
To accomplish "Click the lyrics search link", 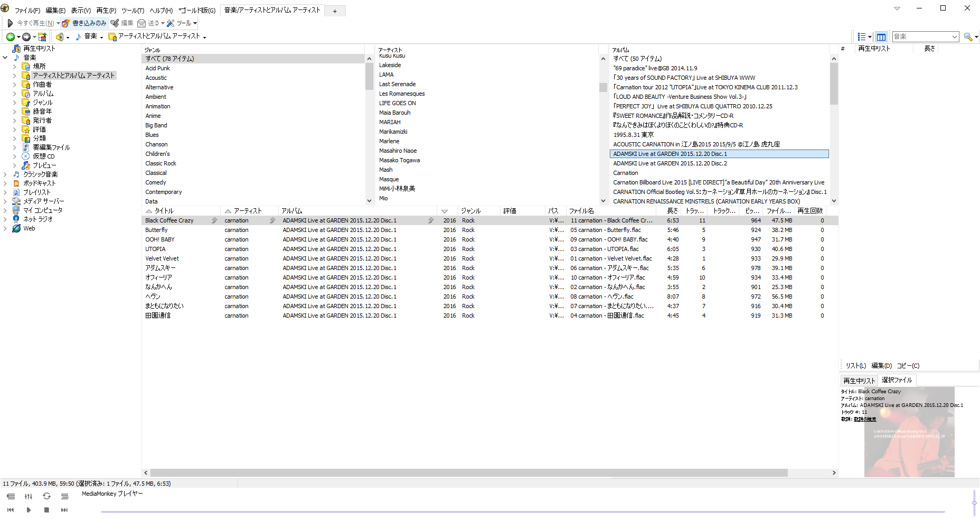I will pos(865,419).
